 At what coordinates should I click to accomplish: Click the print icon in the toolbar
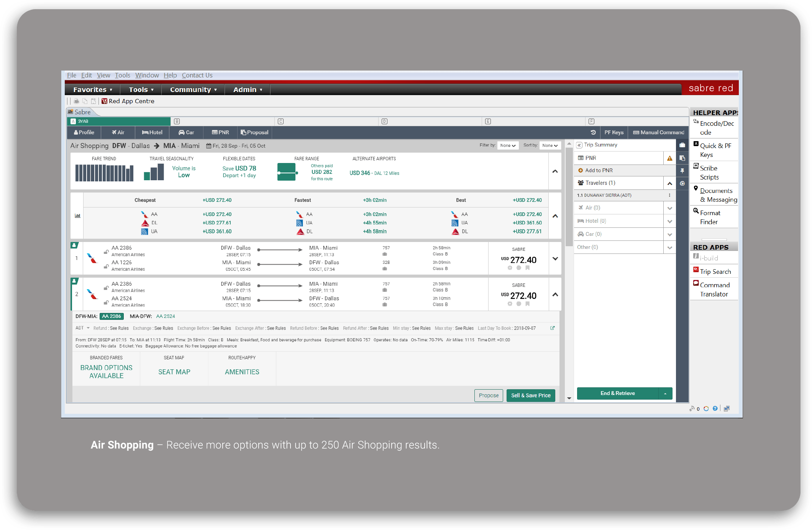click(x=76, y=101)
